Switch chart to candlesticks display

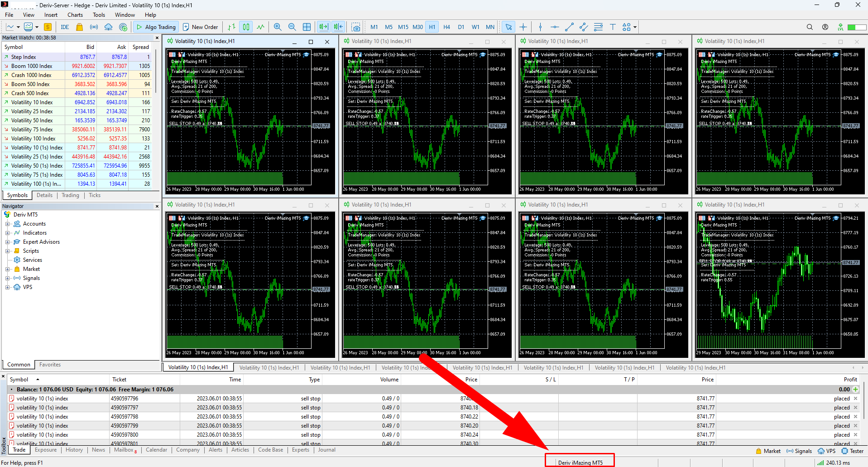pos(246,27)
